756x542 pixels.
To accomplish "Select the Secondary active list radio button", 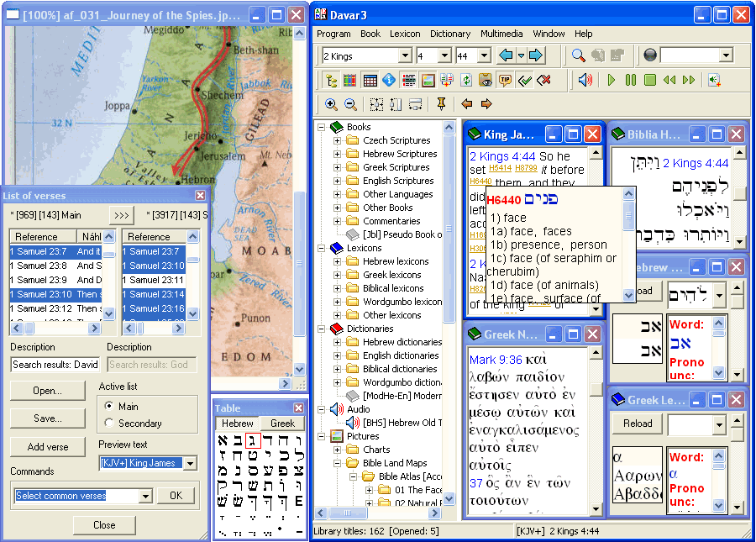I will coord(109,423).
